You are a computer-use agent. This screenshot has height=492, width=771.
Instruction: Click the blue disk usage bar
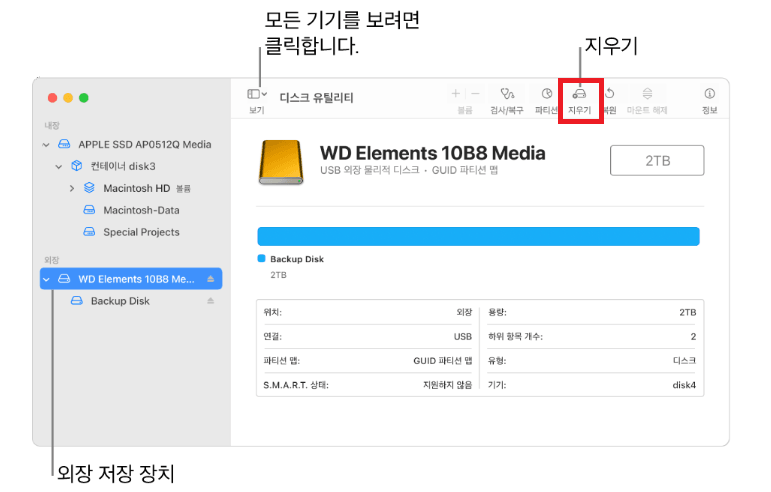(x=478, y=236)
